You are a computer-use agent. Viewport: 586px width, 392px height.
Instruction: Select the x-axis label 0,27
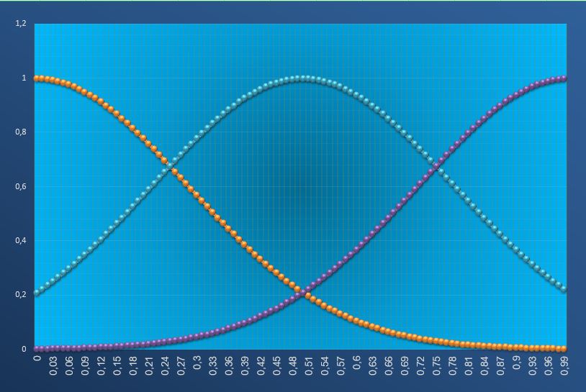pyautogui.click(x=181, y=368)
